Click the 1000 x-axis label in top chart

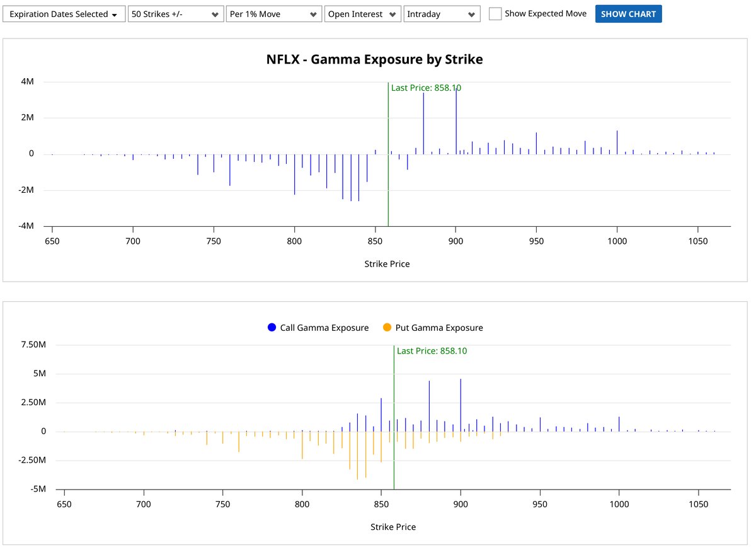pos(617,240)
